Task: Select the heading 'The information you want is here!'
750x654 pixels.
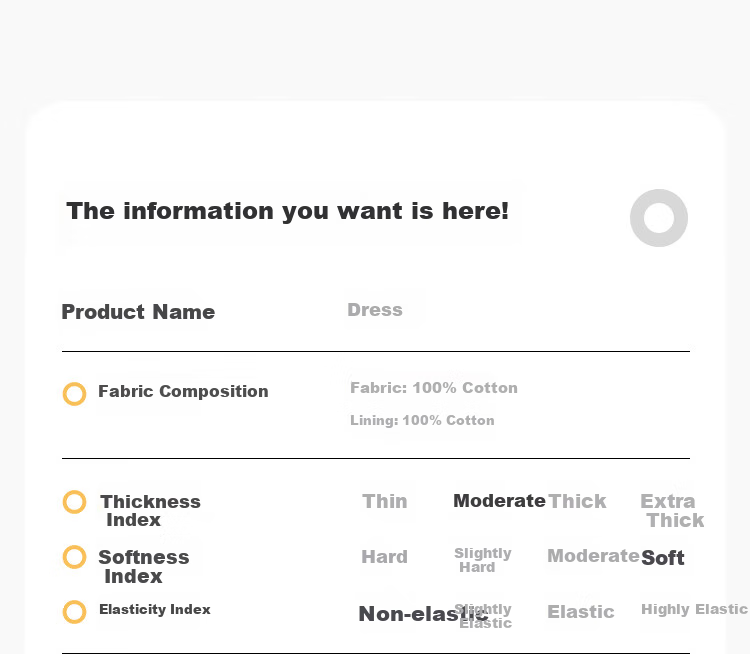Action: point(287,211)
